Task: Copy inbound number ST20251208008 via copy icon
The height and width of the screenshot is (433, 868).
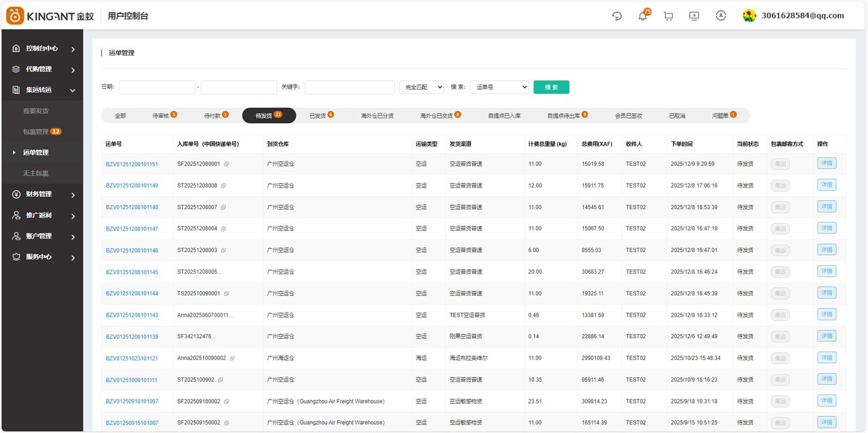Action: coord(223,186)
